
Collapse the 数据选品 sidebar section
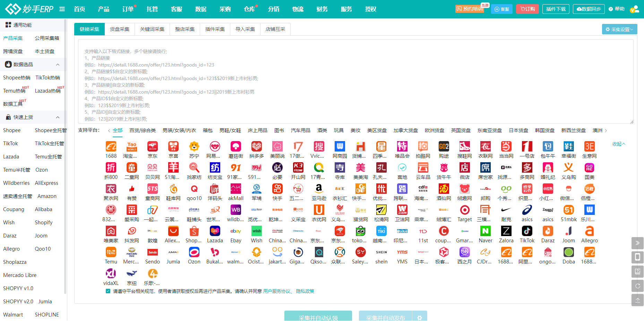(x=58, y=64)
